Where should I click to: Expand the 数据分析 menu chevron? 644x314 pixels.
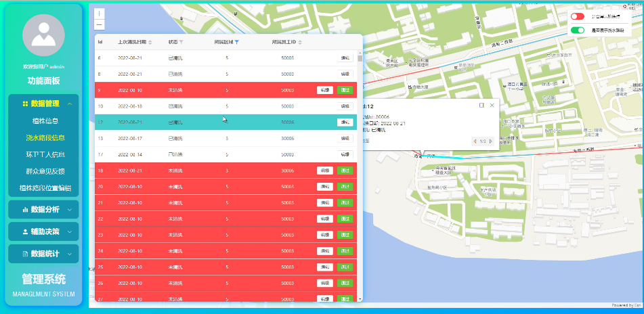(70, 210)
